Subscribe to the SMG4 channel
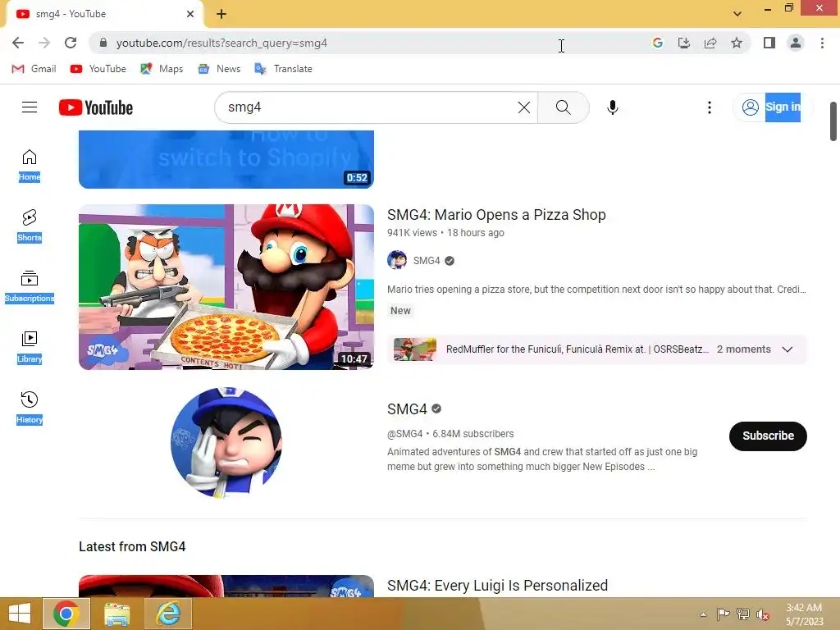The width and height of the screenshot is (840, 630). [x=768, y=436]
